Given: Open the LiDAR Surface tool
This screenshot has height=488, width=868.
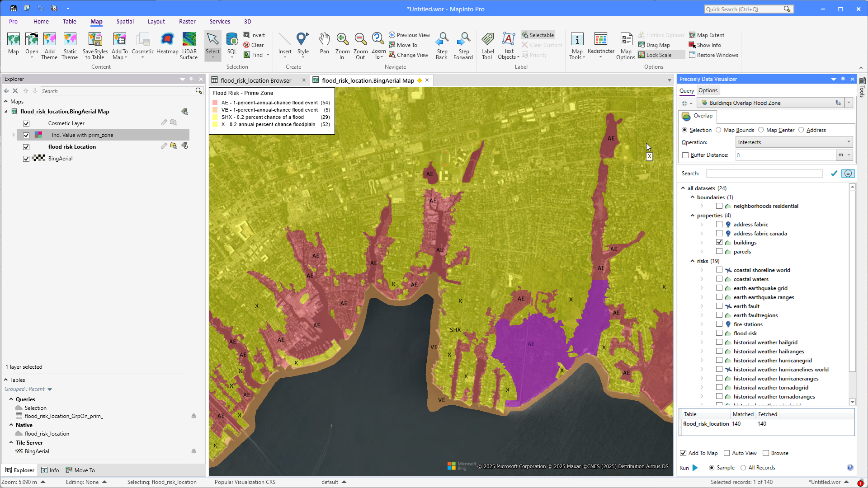Looking at the screenshot, I should [189, 44].
